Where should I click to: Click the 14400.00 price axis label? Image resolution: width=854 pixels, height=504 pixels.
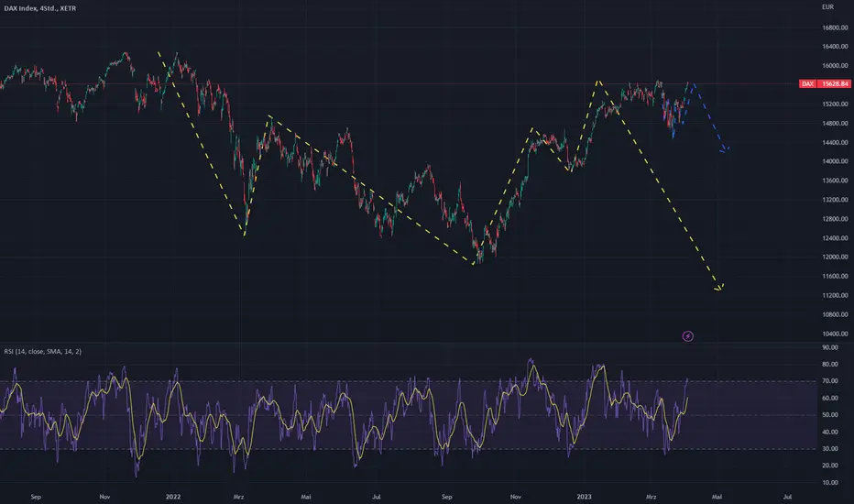pos(835,142)
